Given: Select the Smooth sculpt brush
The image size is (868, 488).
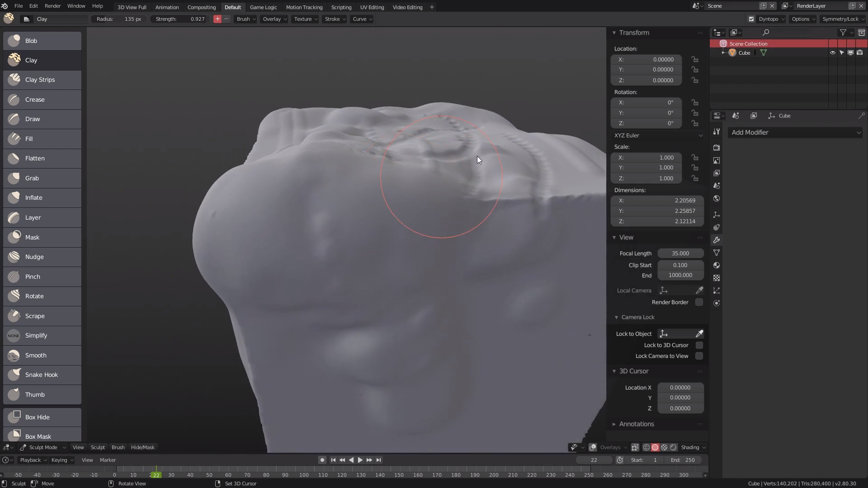Looking at the screenshot, I should point(42,355).
